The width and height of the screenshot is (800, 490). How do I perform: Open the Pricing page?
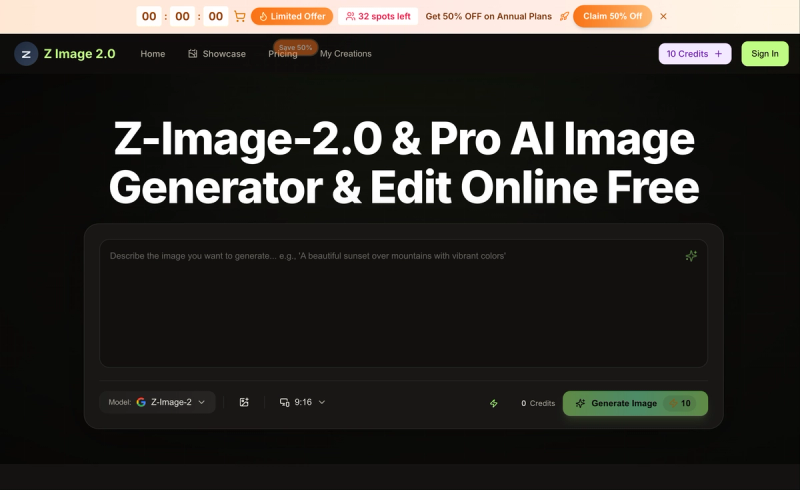[283, 55]
